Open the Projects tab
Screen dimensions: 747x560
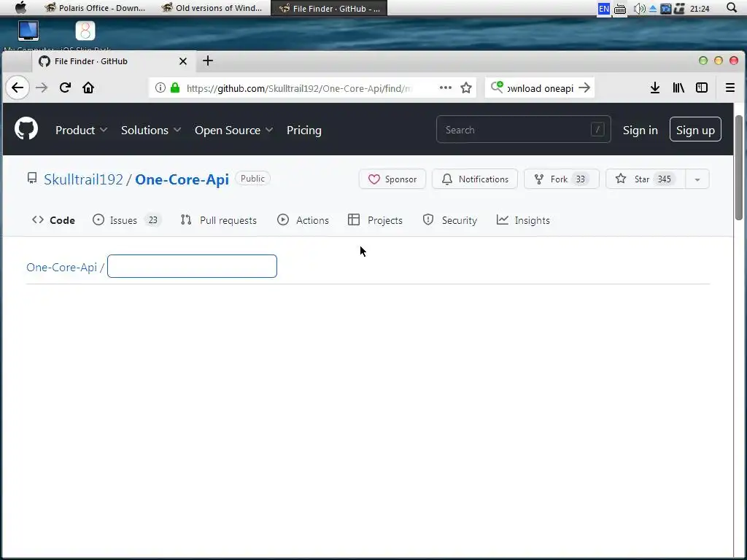376,220
